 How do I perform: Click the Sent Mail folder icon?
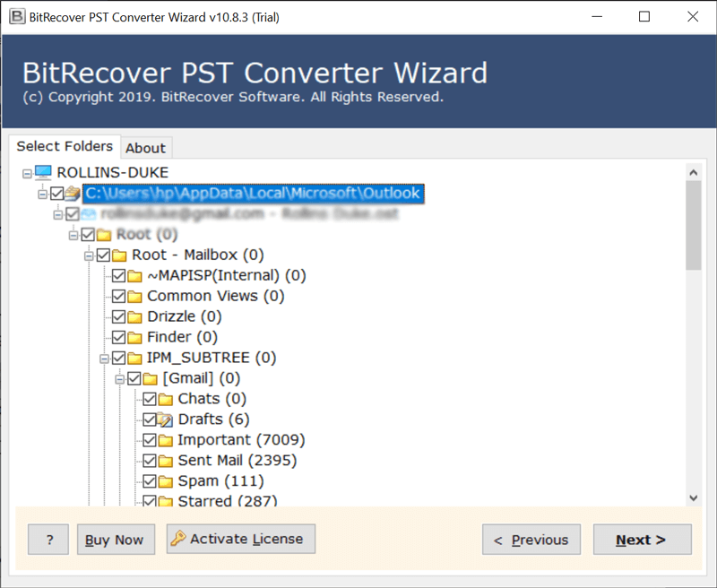(165, 461)
